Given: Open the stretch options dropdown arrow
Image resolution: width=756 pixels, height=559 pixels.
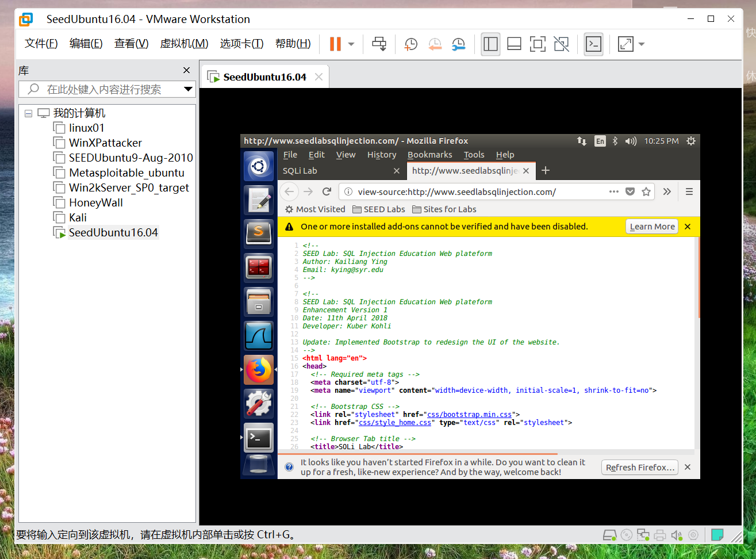Looking at the screenshot, I should (642, 44).
